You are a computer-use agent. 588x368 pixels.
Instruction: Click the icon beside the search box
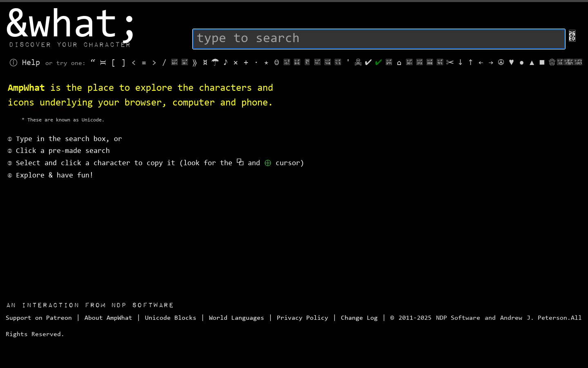click(572, 36)
